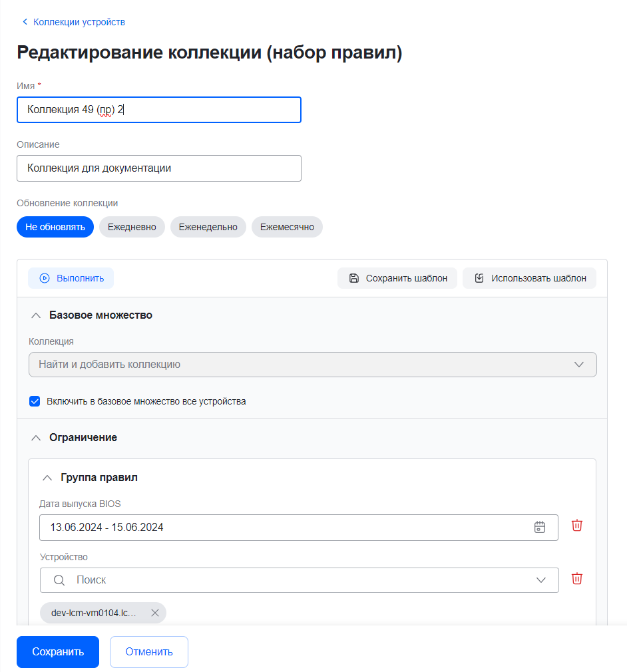This screenshot has width=627, height=672.
Task: Run the rules with Выполнить button
Action: 71,278
